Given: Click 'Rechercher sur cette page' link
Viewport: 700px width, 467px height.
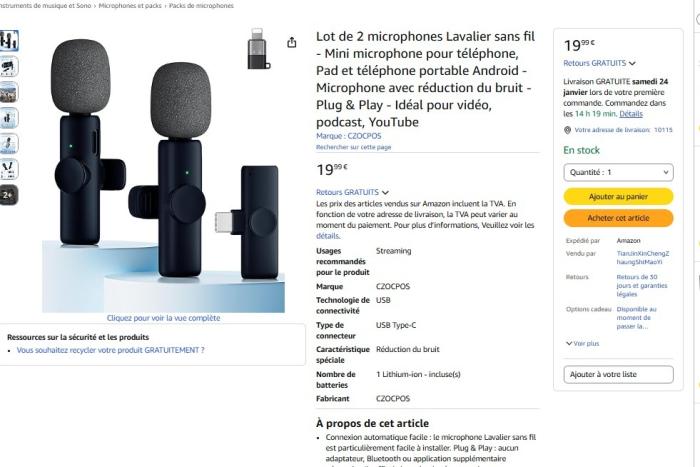Looking at the screenshot, I should 353,147.
